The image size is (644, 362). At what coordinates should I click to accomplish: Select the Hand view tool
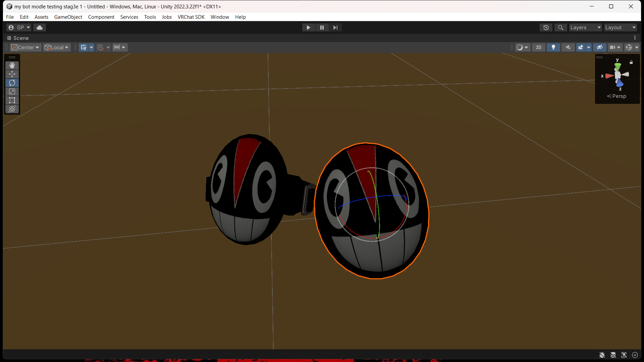(x=12, y=65)
